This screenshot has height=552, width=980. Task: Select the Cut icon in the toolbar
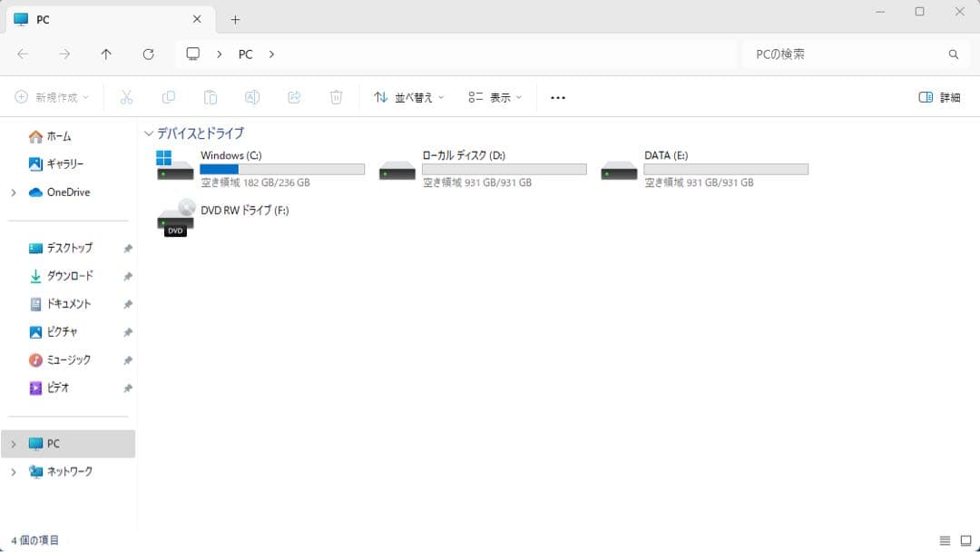[x=127, y=97]
